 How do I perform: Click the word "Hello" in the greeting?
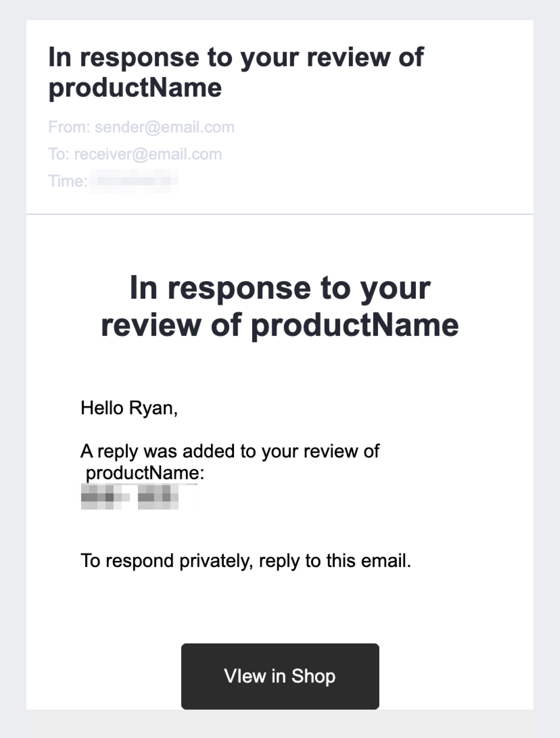tap(102, 408)
